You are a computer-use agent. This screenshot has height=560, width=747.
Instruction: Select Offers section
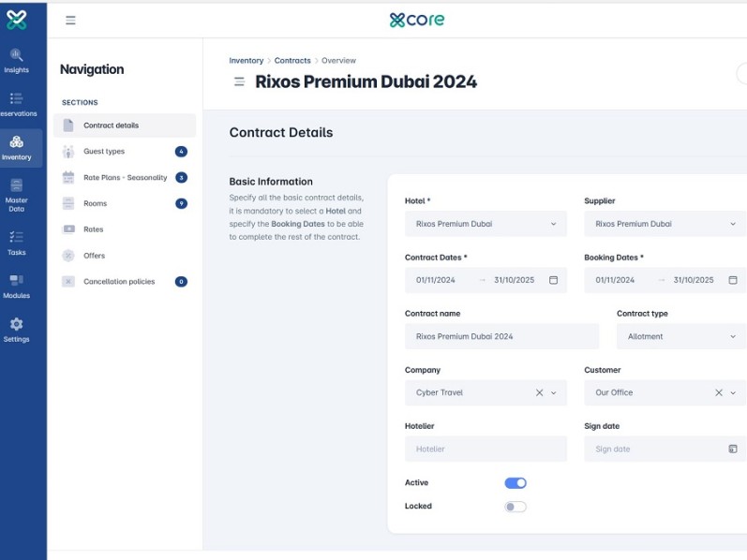click(x=125, y=256)
